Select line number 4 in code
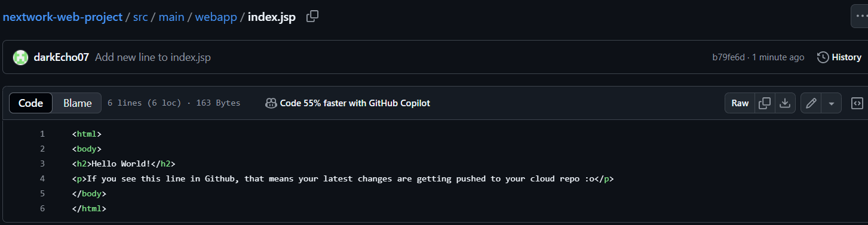This screenshot has width=868, height=225. [42, 178]
